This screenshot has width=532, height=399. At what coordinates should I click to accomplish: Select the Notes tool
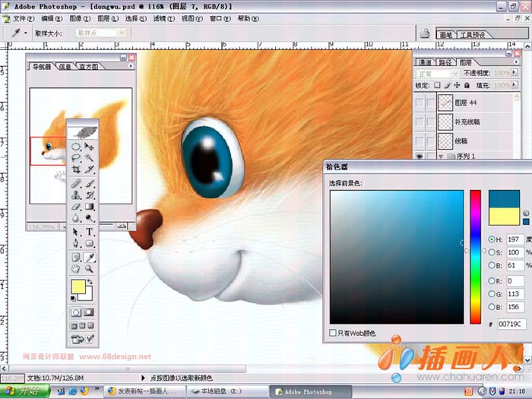[76, 258]
